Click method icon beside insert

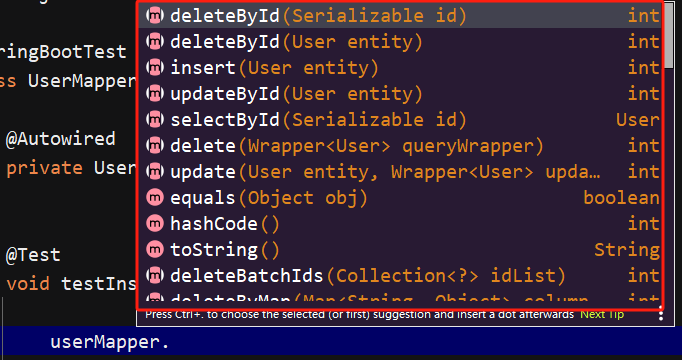tap(155, 68)
